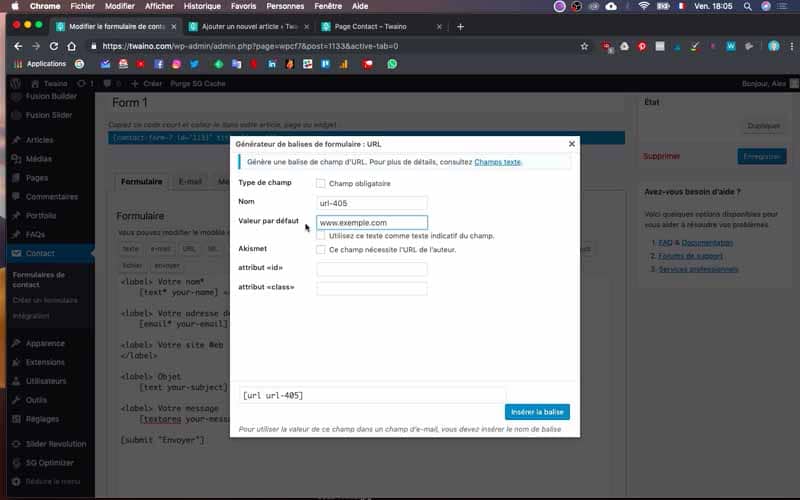Reload the page with the refresh icon
This screenshot has height=500, width=800.
[x=54, y=46]
